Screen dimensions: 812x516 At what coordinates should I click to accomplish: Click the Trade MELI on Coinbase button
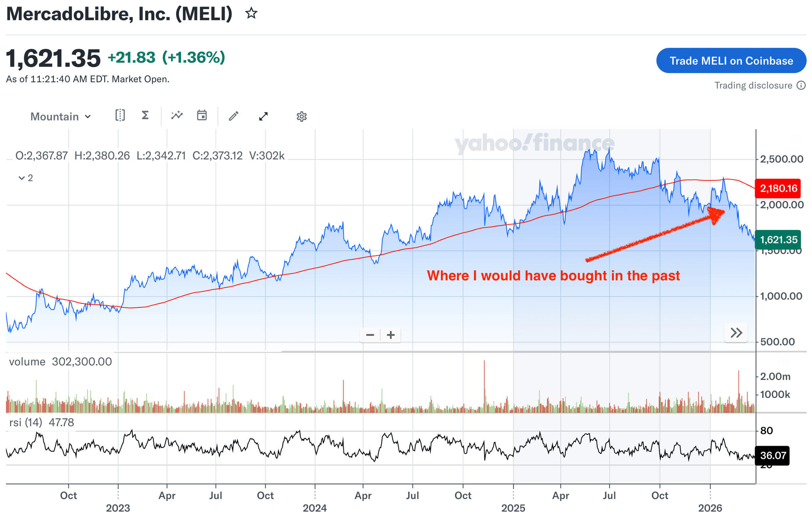731,61
